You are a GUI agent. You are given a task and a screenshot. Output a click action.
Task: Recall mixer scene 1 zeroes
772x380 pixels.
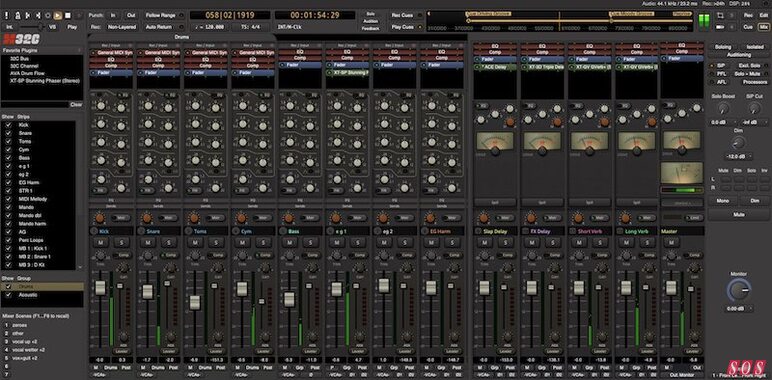(x=20, y=325)
